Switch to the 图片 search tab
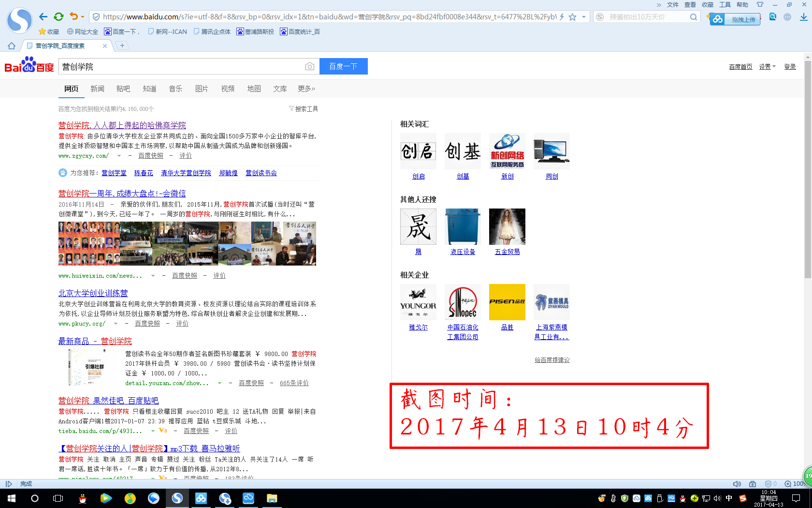The image size is (812, 508). [x=202, y=89]
